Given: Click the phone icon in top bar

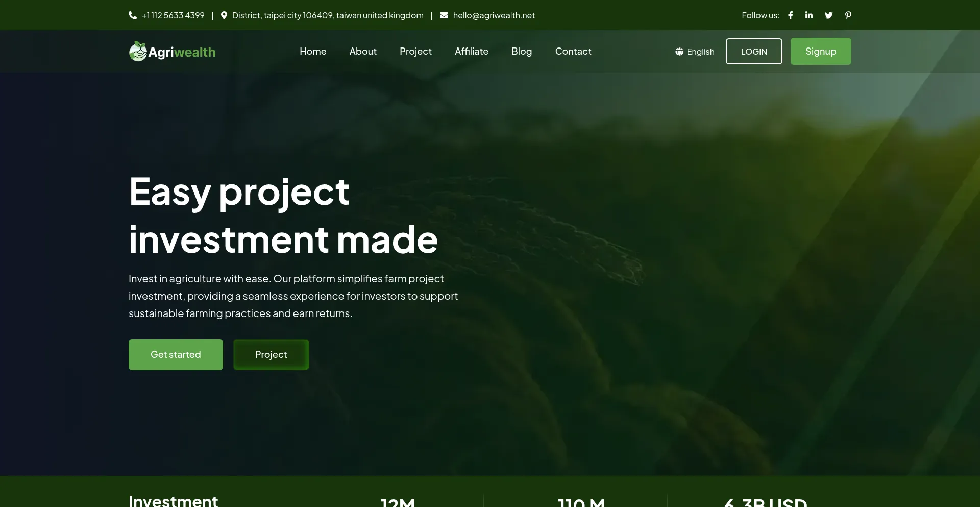Looking at the screenshot, I should 133,15.
